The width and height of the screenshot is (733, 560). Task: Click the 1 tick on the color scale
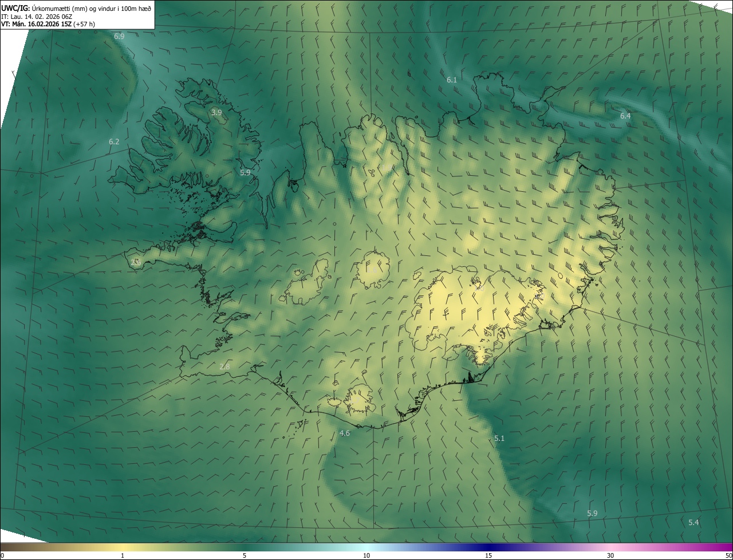click(122, 556)
